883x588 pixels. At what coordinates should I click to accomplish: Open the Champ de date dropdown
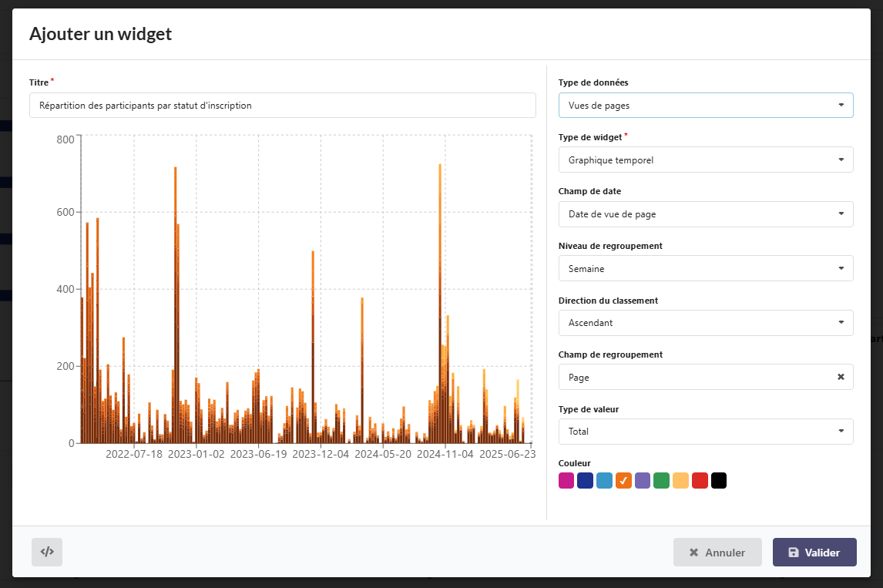[705, 214]
